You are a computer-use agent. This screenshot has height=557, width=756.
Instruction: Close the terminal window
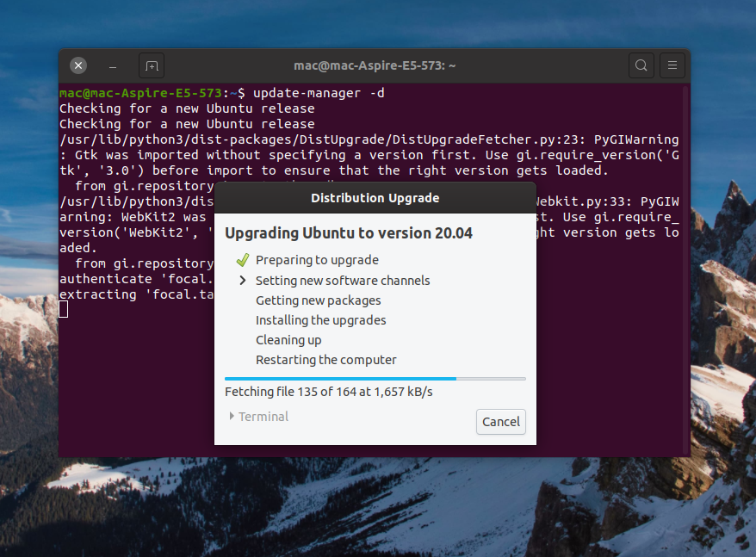click(x=78, y=65)
